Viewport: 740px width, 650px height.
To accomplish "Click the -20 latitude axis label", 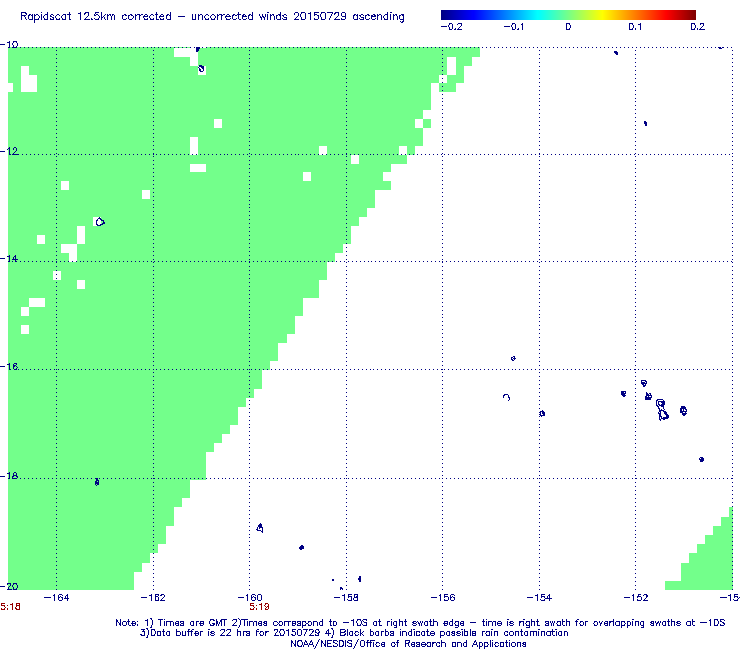I will point(9,586).
